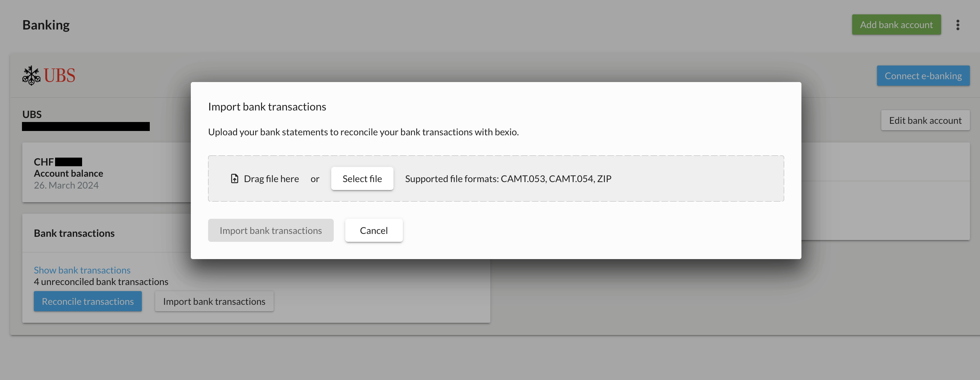This screenshot has height=380, width=980.
Task: Click Connect e-banking
Action: pos(923,76)
